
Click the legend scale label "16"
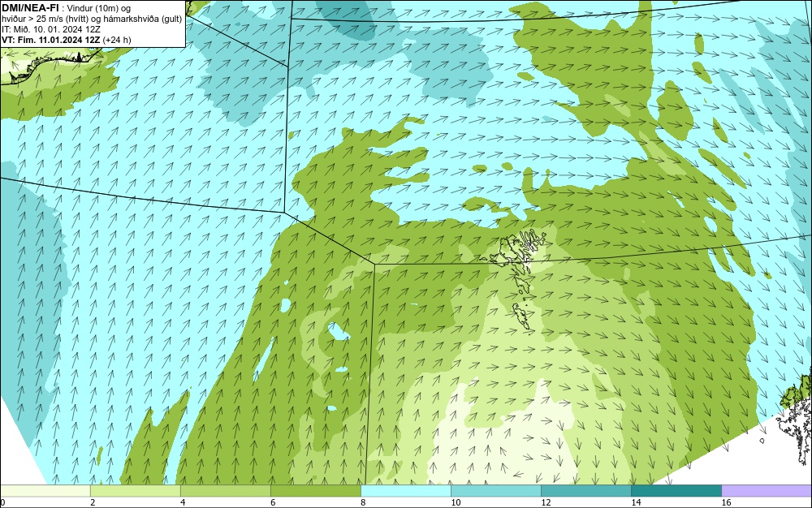[726, 502]
